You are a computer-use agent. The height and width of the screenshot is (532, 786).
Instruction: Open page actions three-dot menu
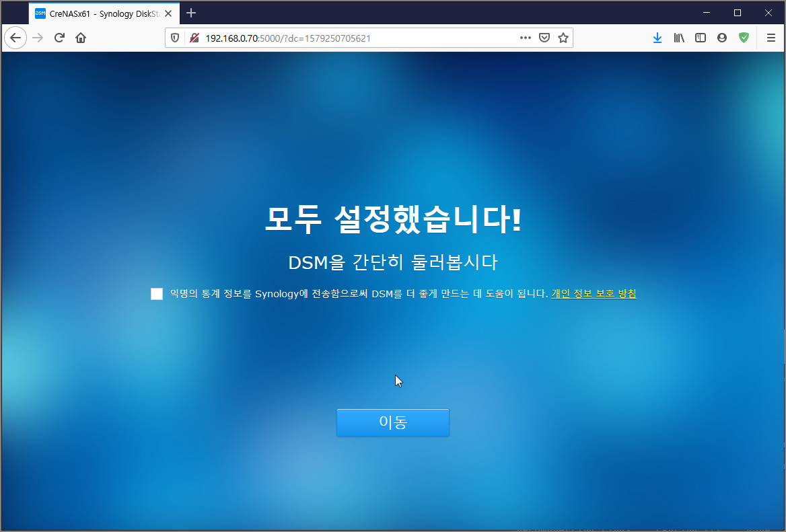pyautogui.click(x=526, y=38)
